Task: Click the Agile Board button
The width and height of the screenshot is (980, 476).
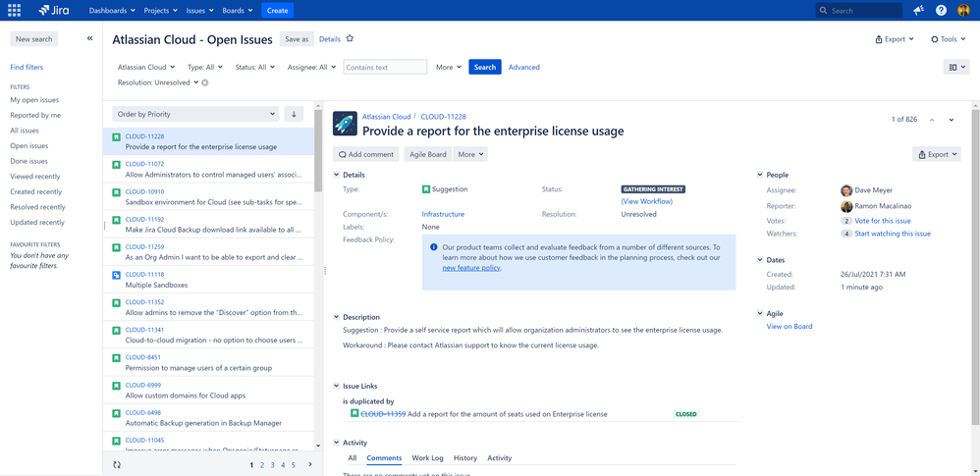Action: [x=428, y=154]
